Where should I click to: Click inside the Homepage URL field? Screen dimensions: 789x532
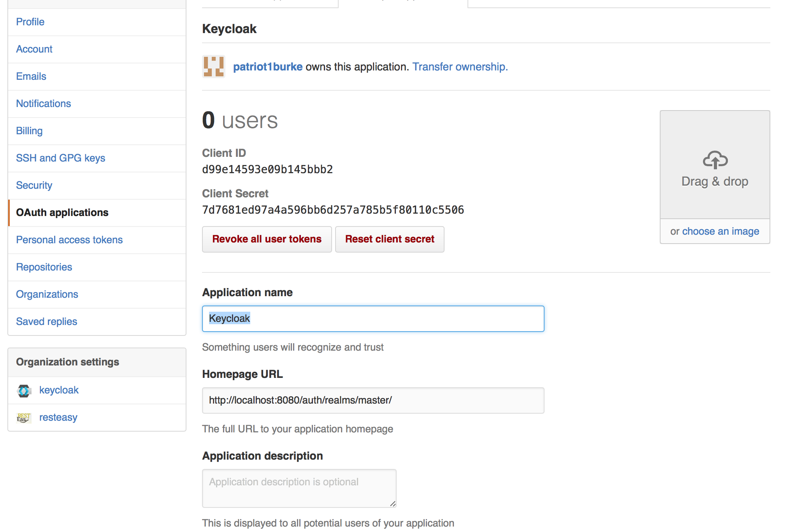coord(373,400)
